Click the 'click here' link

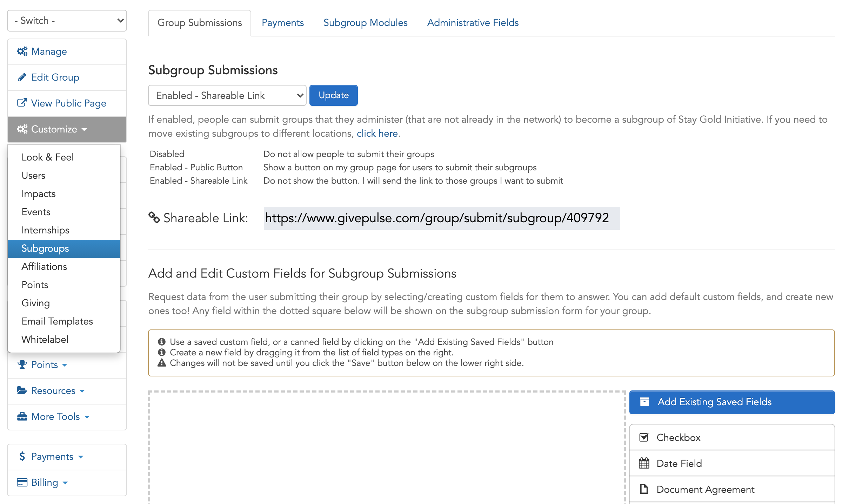377,133
